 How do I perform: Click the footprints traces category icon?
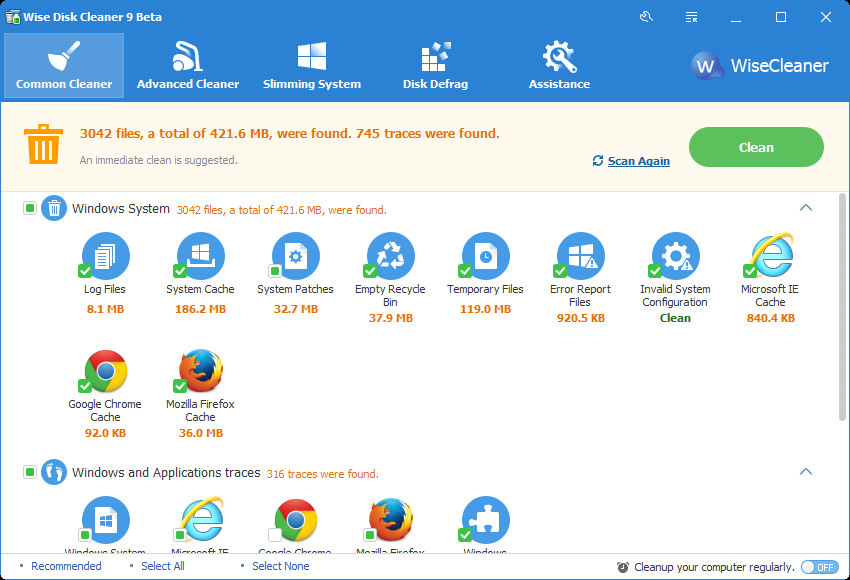point(54,472)
